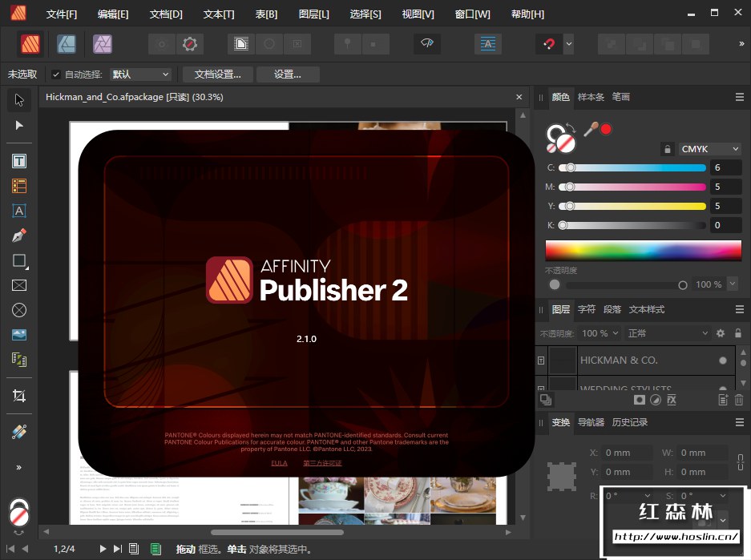Toggle the CMYK colour lock
This screenshot has width=751, height=560.
[x=667, y=149]
